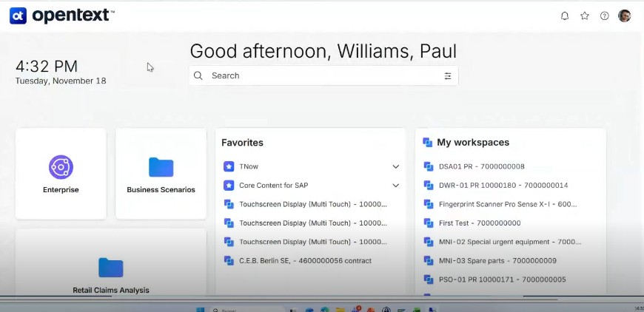This screenshot has width=644, height=312.
Task: Open C.E.B. Berlin SE 4600000056 contract
Action: point(305,261)
